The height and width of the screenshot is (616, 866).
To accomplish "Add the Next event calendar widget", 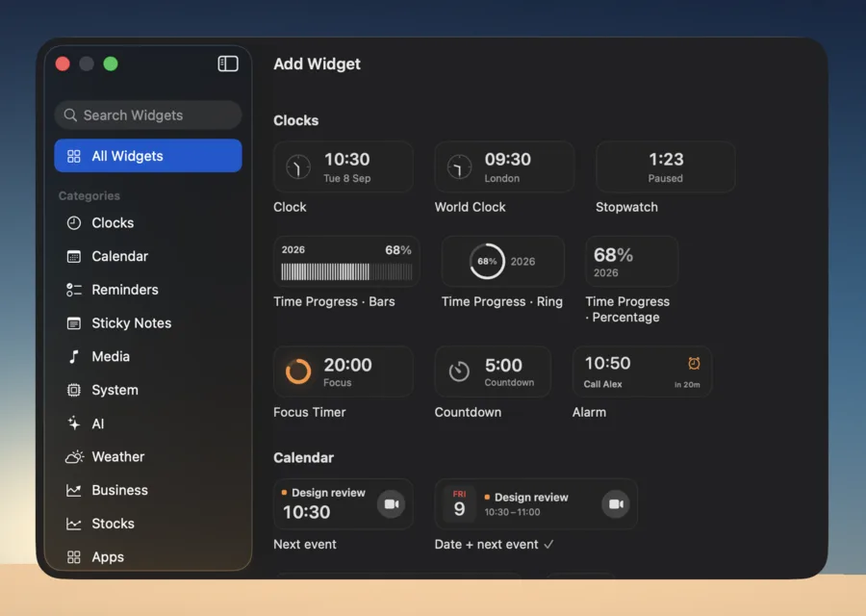I will pyautogui.click(x=343, y=503).
